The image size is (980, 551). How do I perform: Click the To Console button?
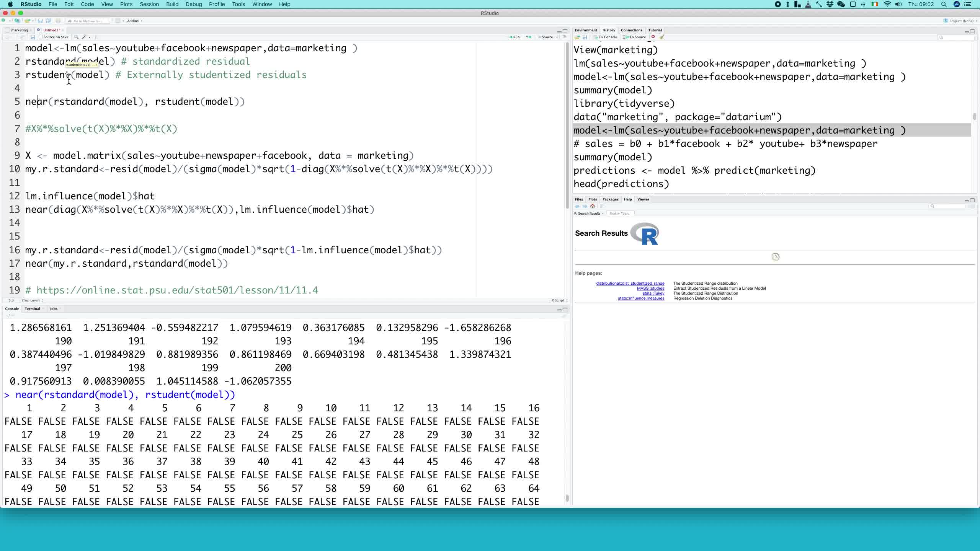coord(605,37)
